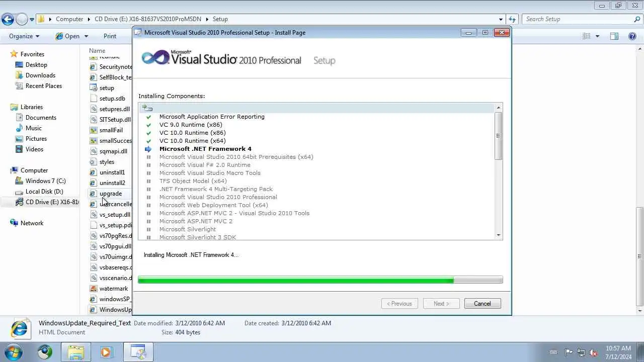Open Recent Places in Favorites
The height and width of the screenshot is (362, 644).
pyautogui.click(x=43, y=85)
